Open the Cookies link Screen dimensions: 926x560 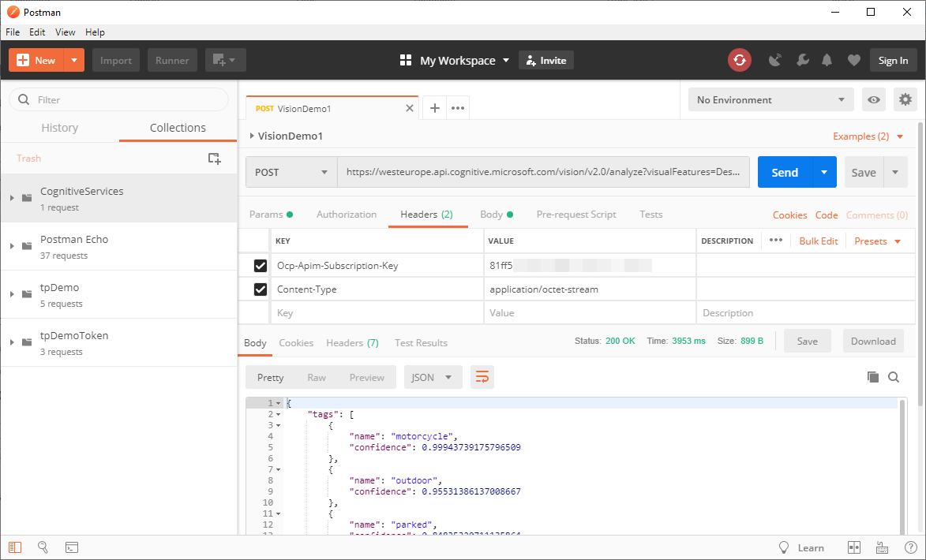[x=789, y=215]
